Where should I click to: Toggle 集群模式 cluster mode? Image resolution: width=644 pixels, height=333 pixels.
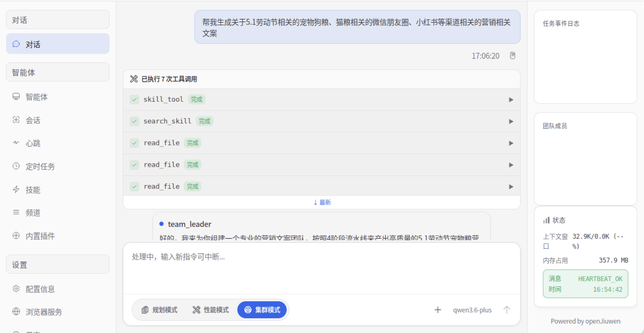pyautogui.click(x=262, y=310)
